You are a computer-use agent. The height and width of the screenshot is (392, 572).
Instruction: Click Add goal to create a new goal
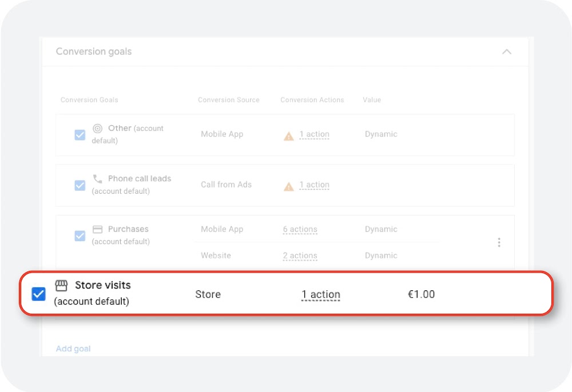73,348
